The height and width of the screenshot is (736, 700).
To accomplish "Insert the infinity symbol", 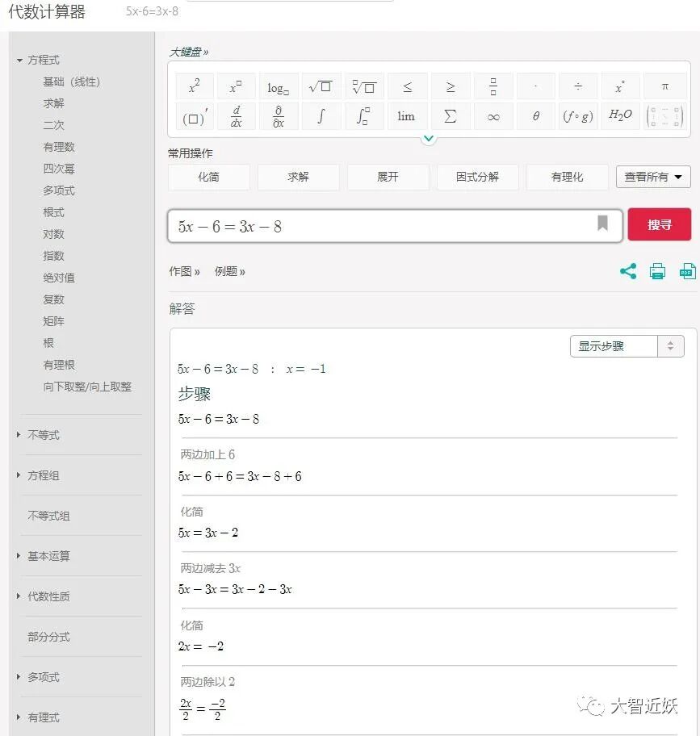I will pos(493,116).
